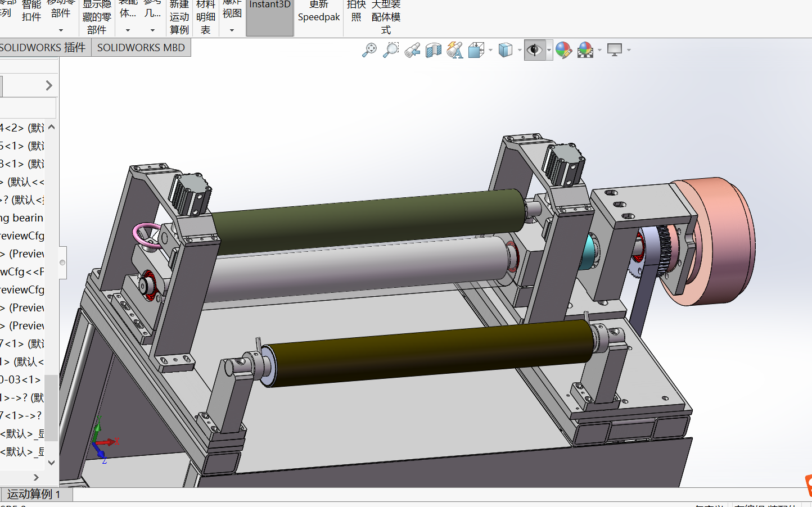The image size is (812, 507).
Task: Click the Zoom to Fit magnifier icon
Action: tap(369, 50)
